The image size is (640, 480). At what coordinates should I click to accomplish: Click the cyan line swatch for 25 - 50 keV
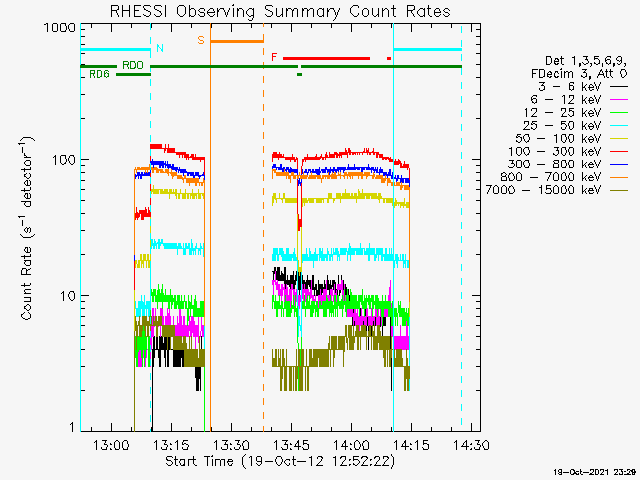coord(619,125)
